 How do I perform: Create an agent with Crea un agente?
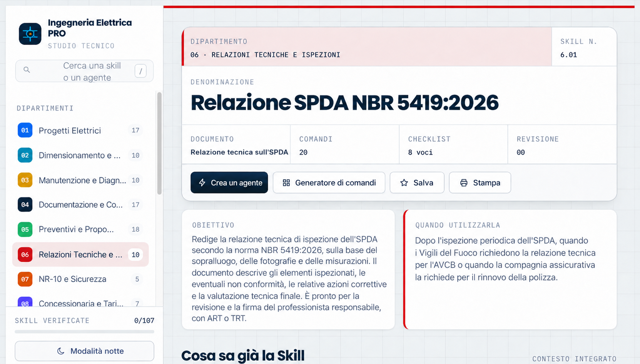click(229, 183)
